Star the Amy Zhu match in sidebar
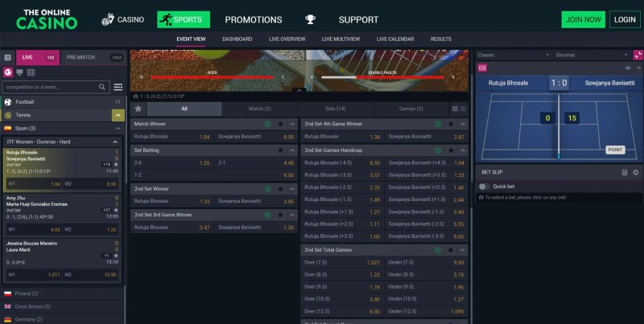 116,210
